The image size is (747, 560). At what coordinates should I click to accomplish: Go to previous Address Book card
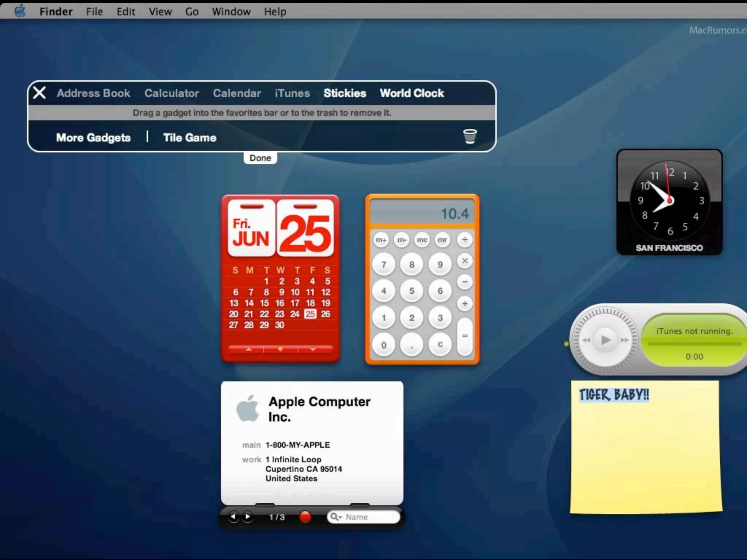point(233,517)
